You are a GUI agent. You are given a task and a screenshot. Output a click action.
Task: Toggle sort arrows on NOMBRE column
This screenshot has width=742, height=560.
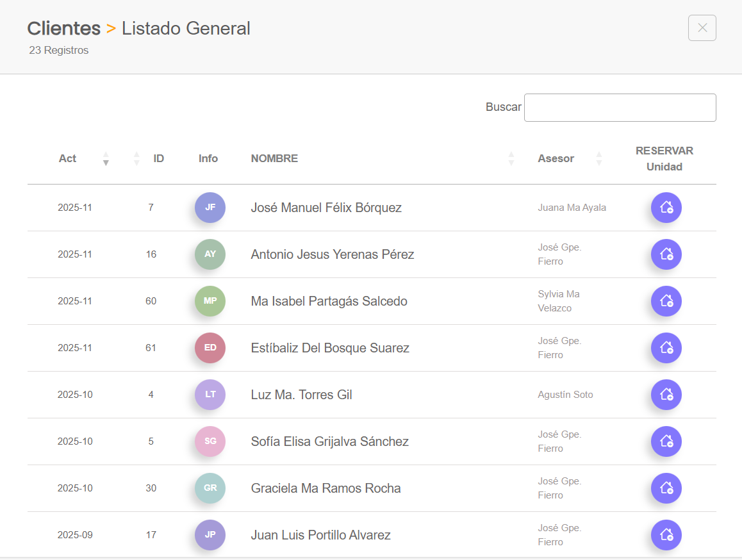[x=511, y=159]
